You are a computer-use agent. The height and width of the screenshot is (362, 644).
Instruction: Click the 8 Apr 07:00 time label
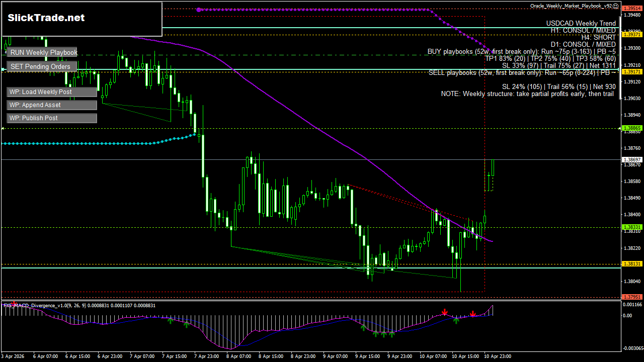(x=239, y=356)
